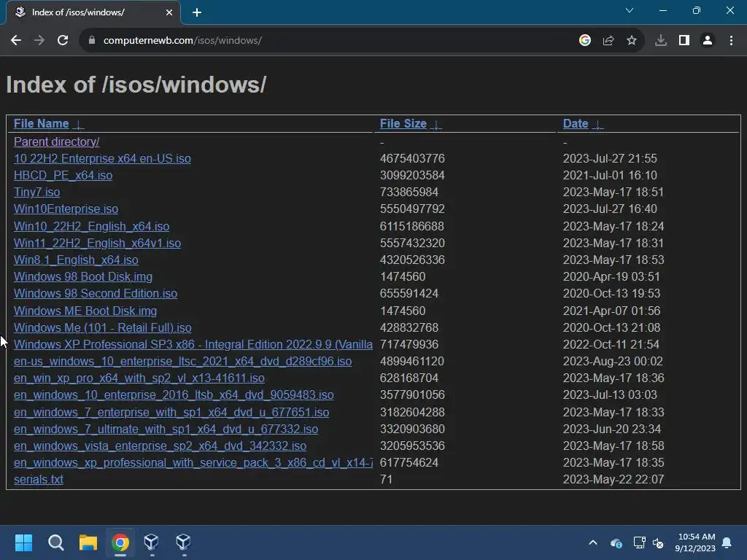This screenshot has height=560, width=747.
Task: Open the Windows Start menu
Action: pyautogui.click(x=23, y=542)
